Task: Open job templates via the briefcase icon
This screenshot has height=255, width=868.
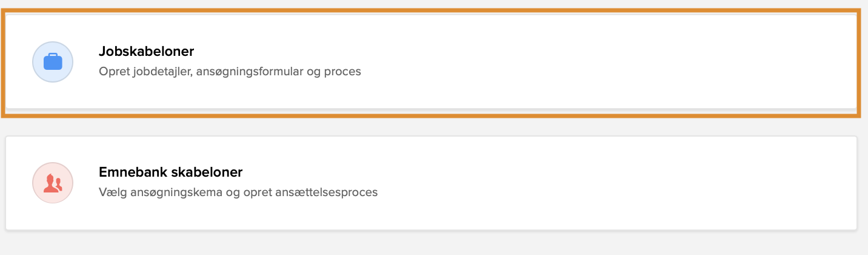Action: [x=53, y=62]
